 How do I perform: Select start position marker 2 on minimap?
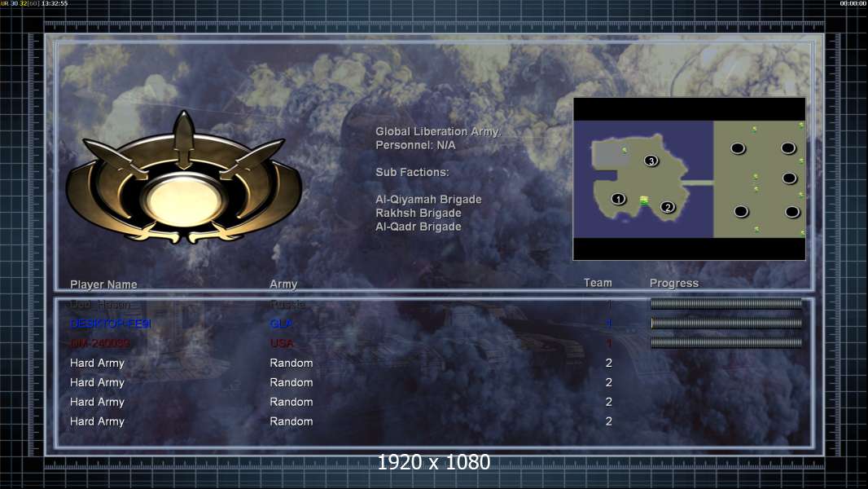668,207
